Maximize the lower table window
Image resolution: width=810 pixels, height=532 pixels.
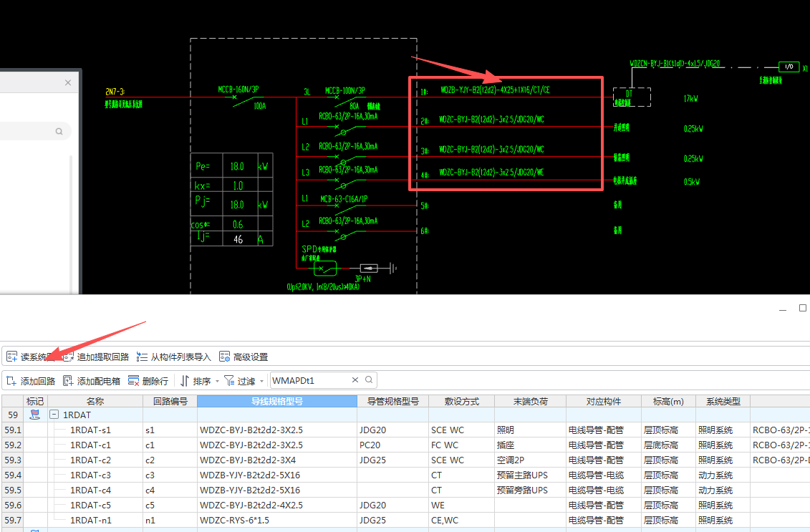tap(802, 308)
